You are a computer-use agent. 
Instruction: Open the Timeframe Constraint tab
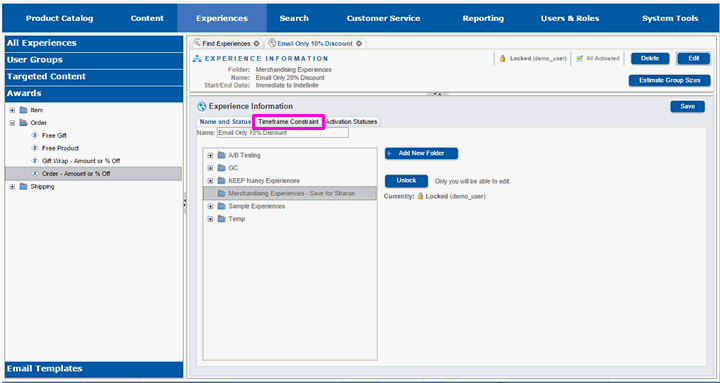(288, 122)
